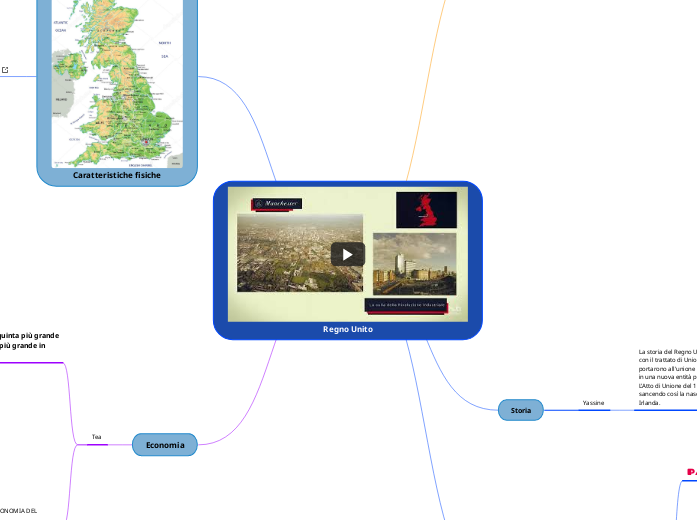Select the 'ONOMIA DEL' text at bottom left
The width and height of the screenshot is (697, 520).
click(18, 510)
